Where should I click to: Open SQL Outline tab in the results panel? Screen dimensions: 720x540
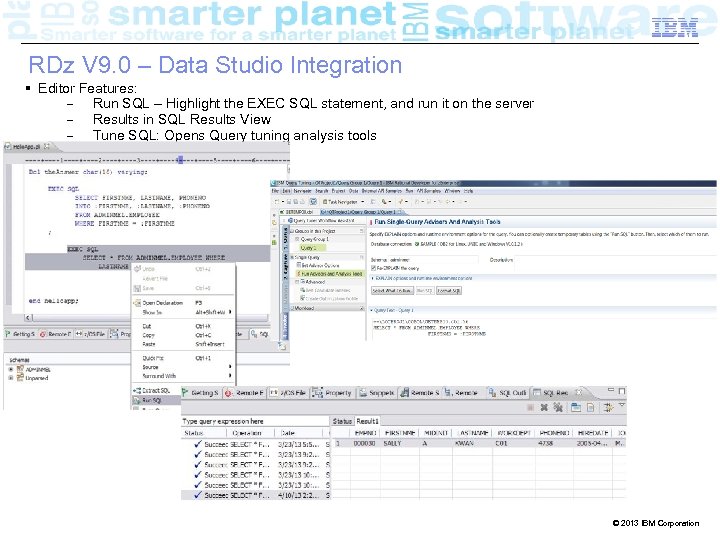[x=507, y=393]
